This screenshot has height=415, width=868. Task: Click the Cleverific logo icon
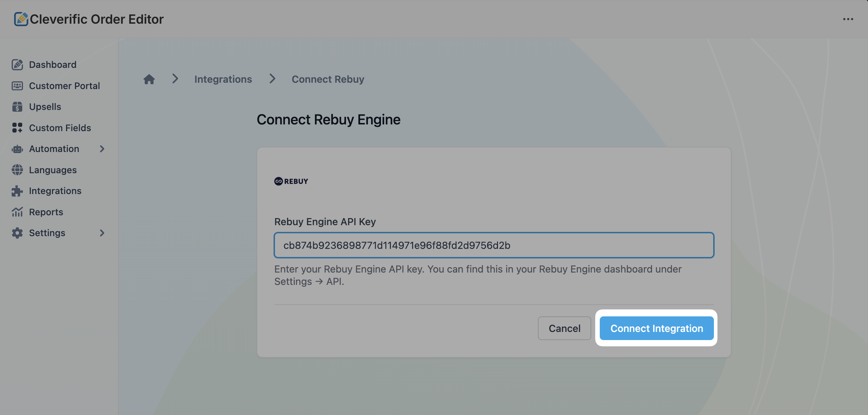[x=21, y=19]
